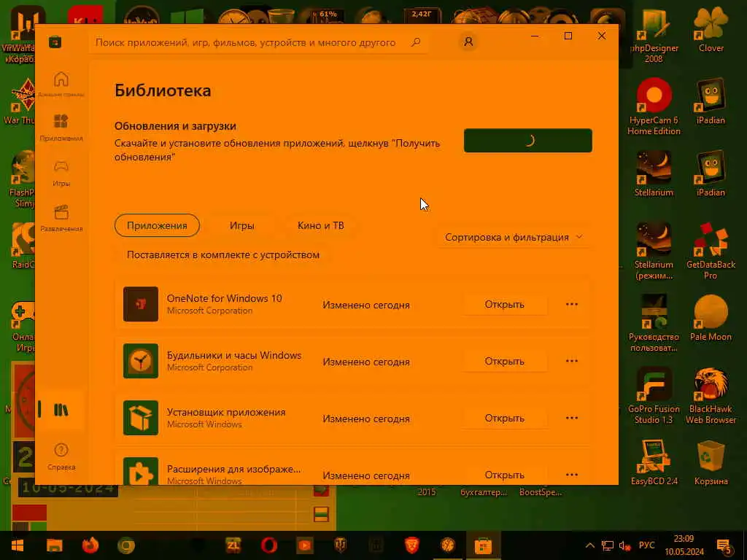Expand Сортировка и фильтрация dropdown
This screenshot has width=747, height=560.
point(514,237)
